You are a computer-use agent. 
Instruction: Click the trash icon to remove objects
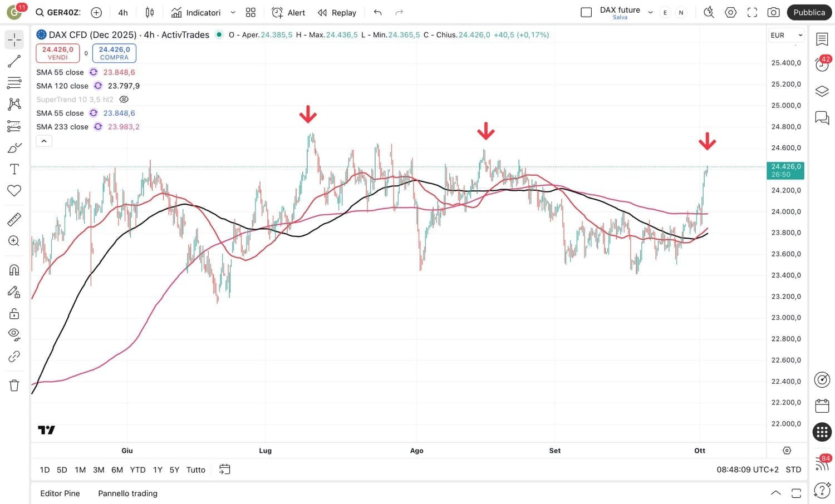coord(14,386)
